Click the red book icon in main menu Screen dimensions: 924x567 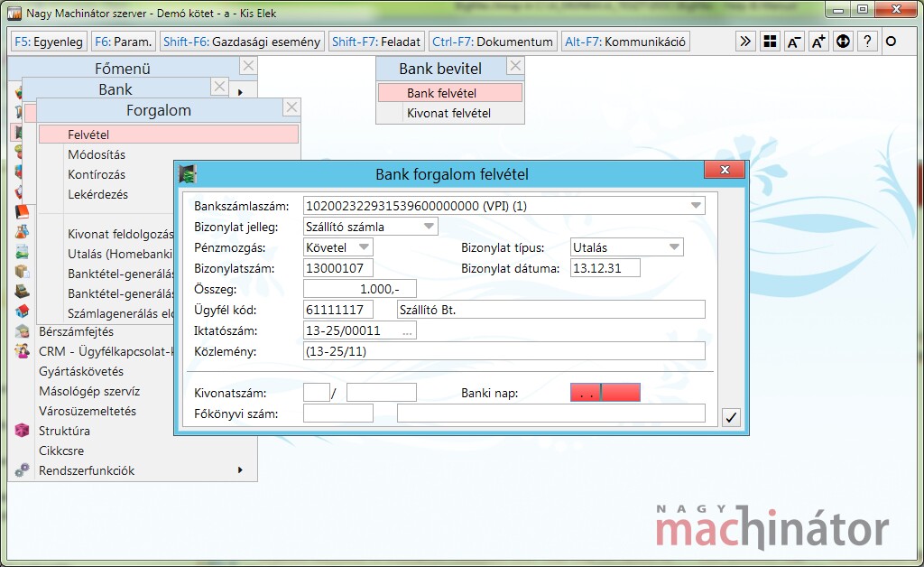[22, 211]
